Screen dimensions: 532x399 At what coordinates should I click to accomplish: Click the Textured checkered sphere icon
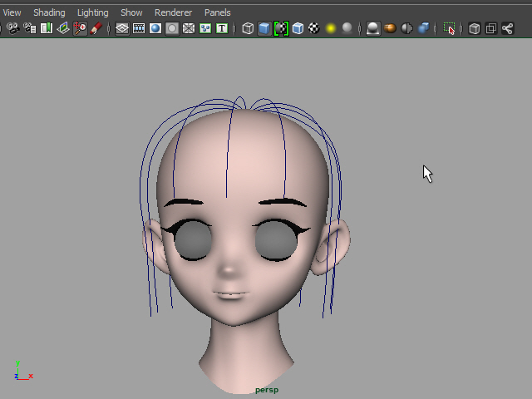314,28
